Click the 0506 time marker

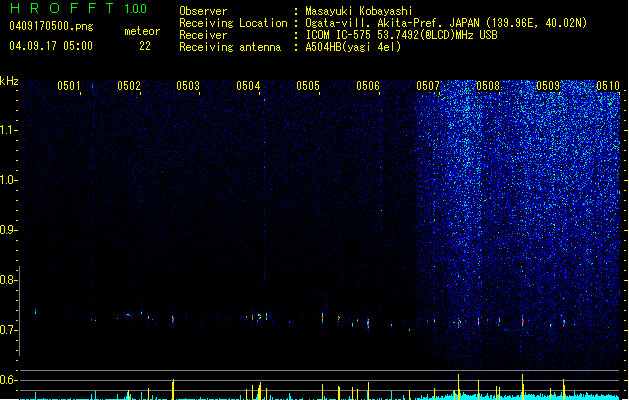click(368, 86)
